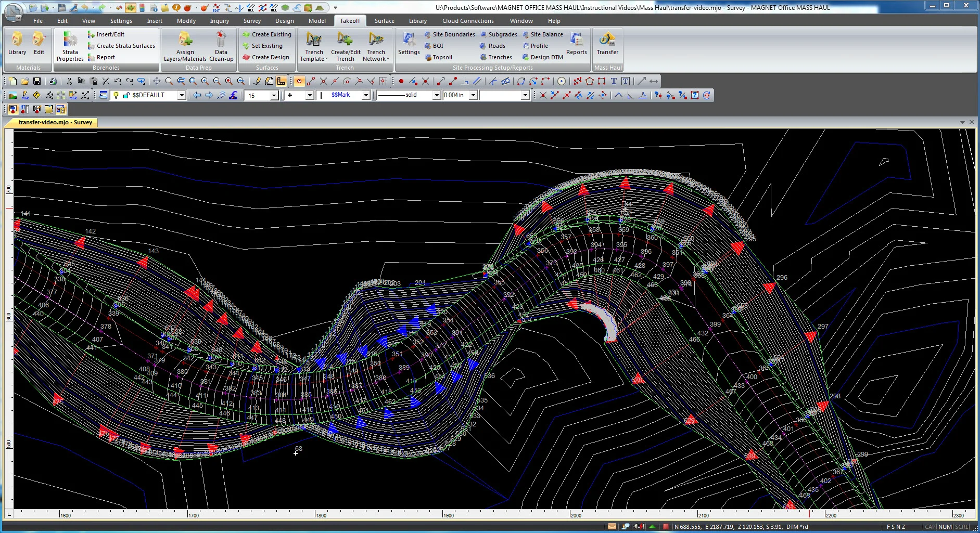Open the Cloud Connections menu

(468, 21)
